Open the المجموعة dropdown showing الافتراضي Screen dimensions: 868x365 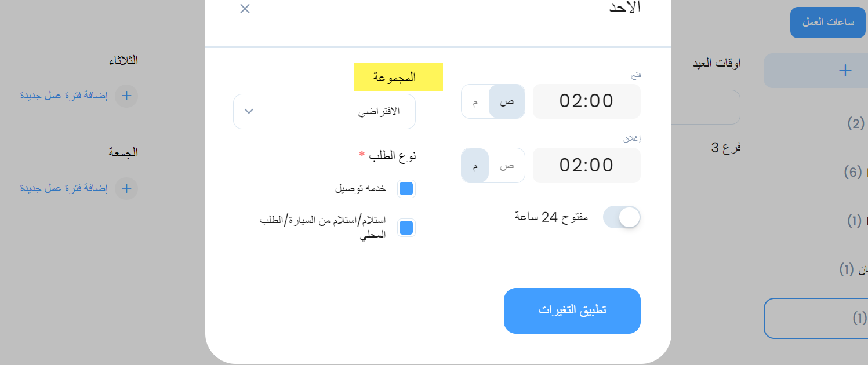[x=324, y=111]
